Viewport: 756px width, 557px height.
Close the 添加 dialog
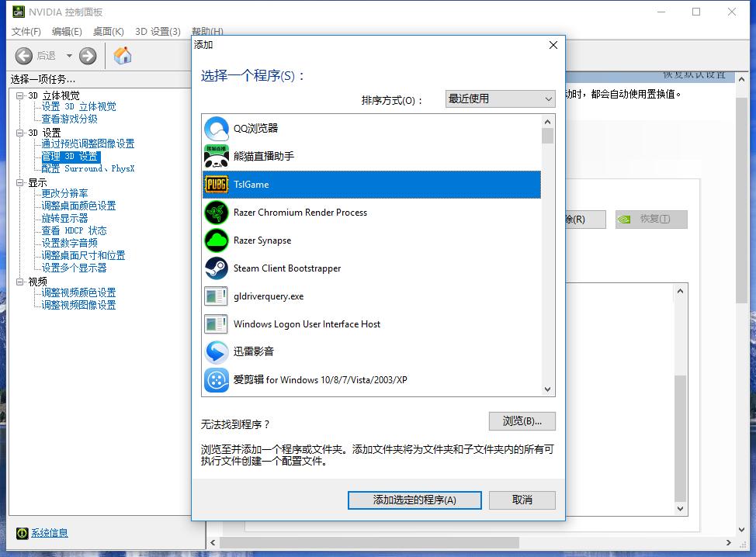(553, 45)
